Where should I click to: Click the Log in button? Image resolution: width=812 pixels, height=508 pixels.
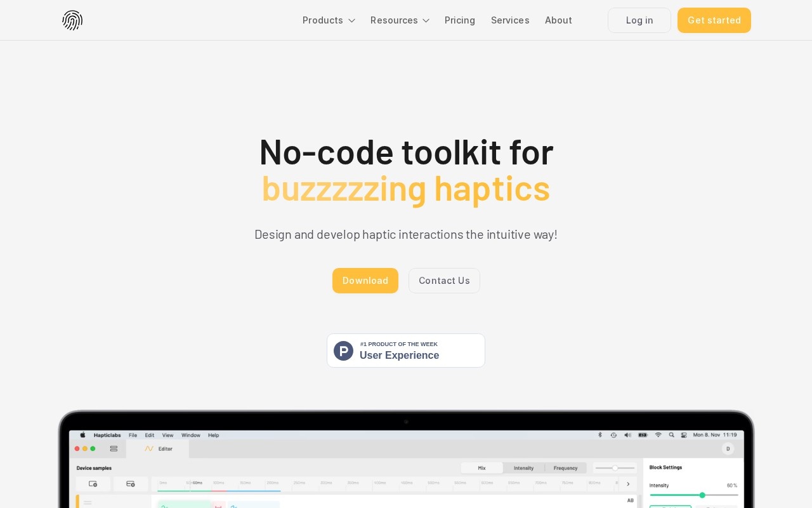(639, 20)
